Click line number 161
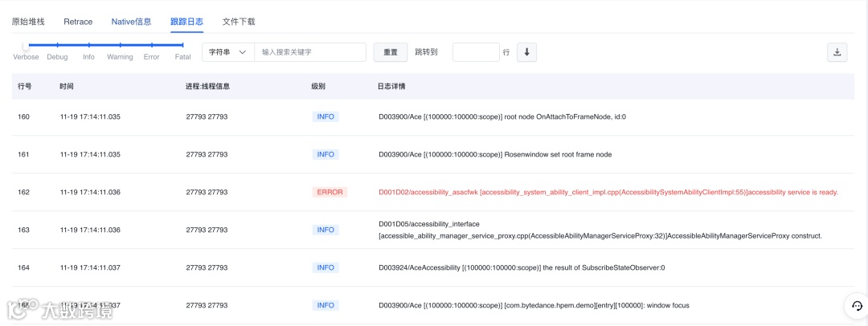Screen dimensions: 868x326 pyautogui.click(x=23, y=154)
